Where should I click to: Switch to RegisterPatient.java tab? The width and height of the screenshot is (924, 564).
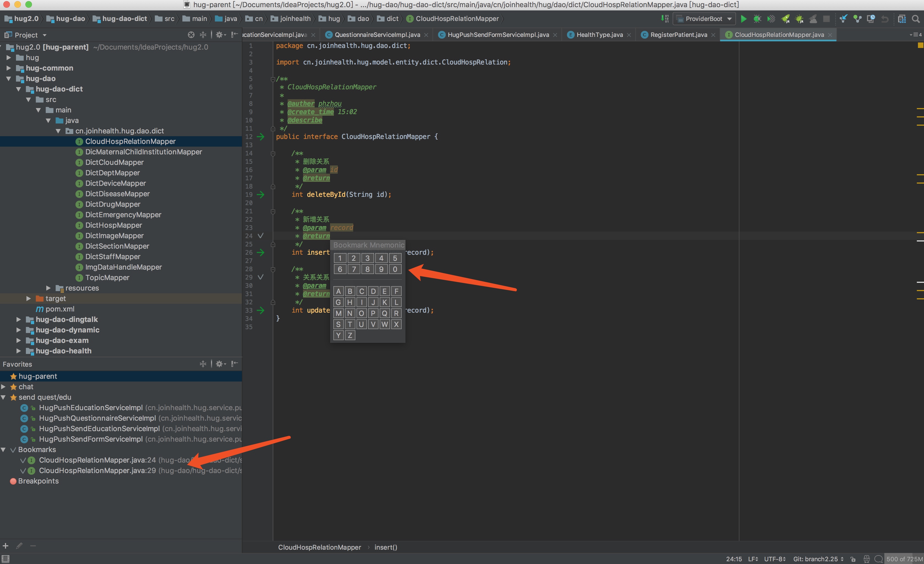pos(678,35)
